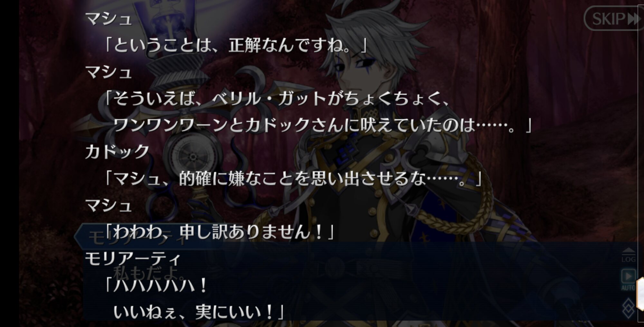Image resolution: width=644 pixels, height=327 pixels.
Task: Click the マシュ name above 「そういえば」
Action: [x=109, y=72]
